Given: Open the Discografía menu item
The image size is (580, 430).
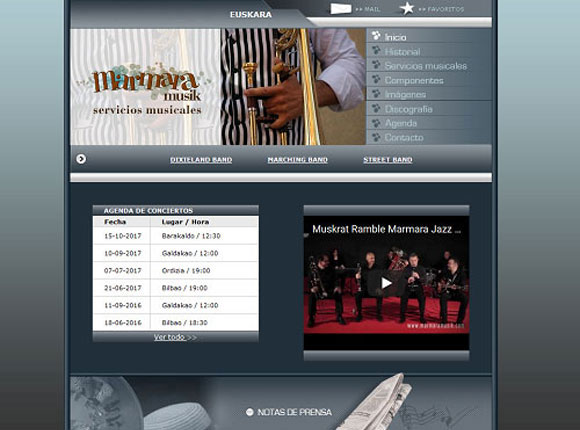Looking at the screenshot, I should (x=408, y=109).
